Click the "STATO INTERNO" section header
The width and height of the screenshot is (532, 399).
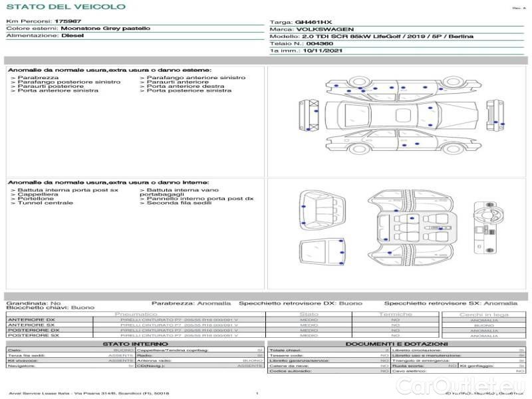point(136,344)
